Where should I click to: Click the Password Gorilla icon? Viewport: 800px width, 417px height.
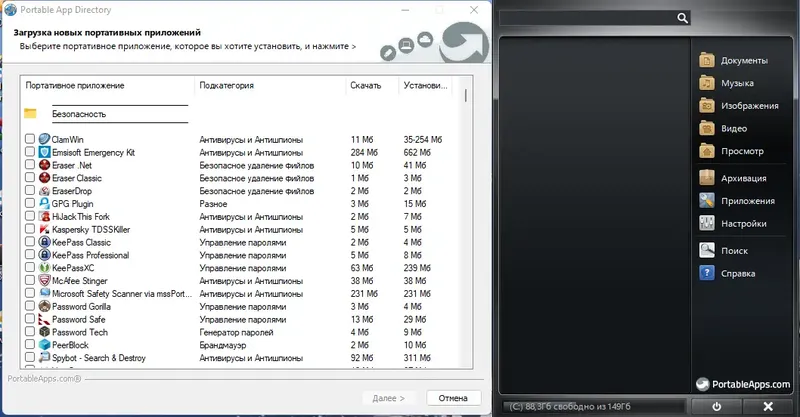[44, 306]
